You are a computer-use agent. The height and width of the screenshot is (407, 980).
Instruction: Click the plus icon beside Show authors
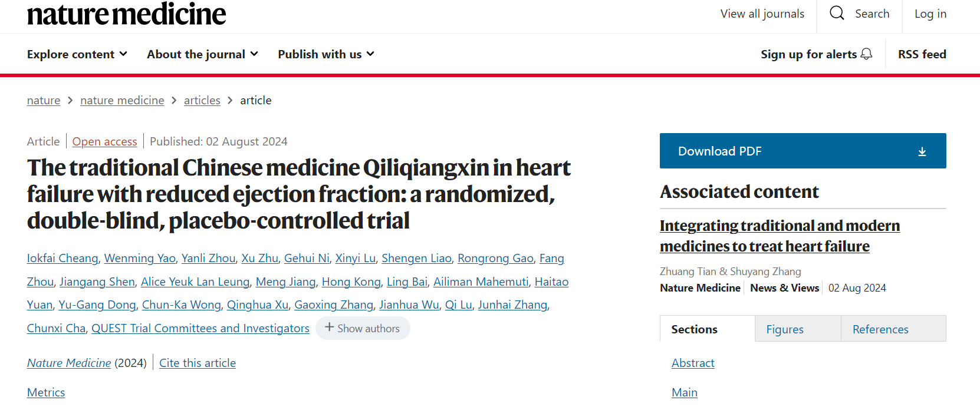pos(329,327)
